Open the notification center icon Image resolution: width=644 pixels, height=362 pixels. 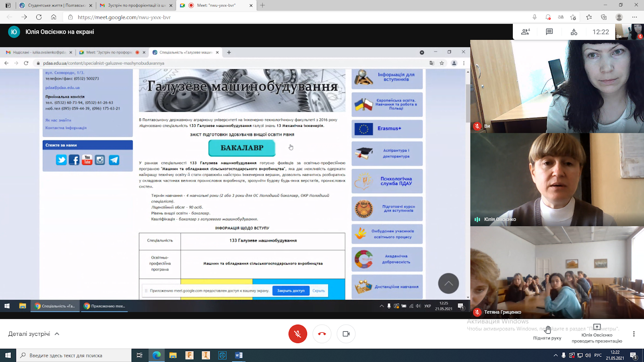coord(633,355)
